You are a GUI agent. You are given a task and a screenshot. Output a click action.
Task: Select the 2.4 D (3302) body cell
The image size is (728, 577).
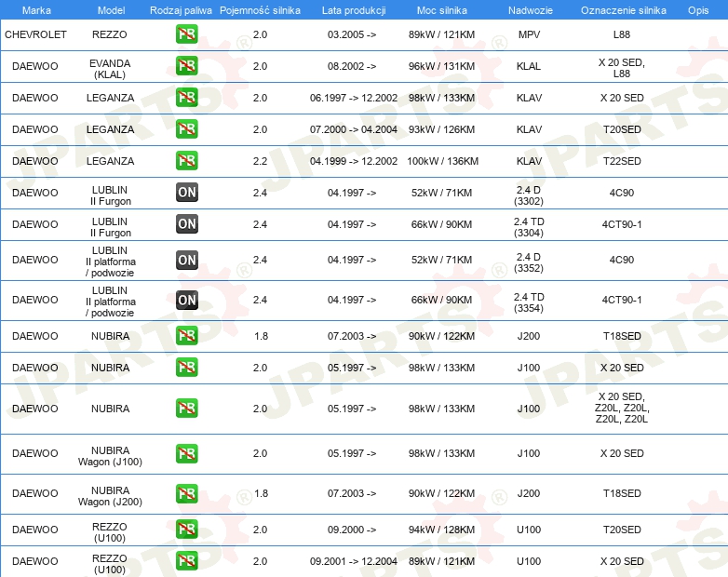click(x=529, y=195)
